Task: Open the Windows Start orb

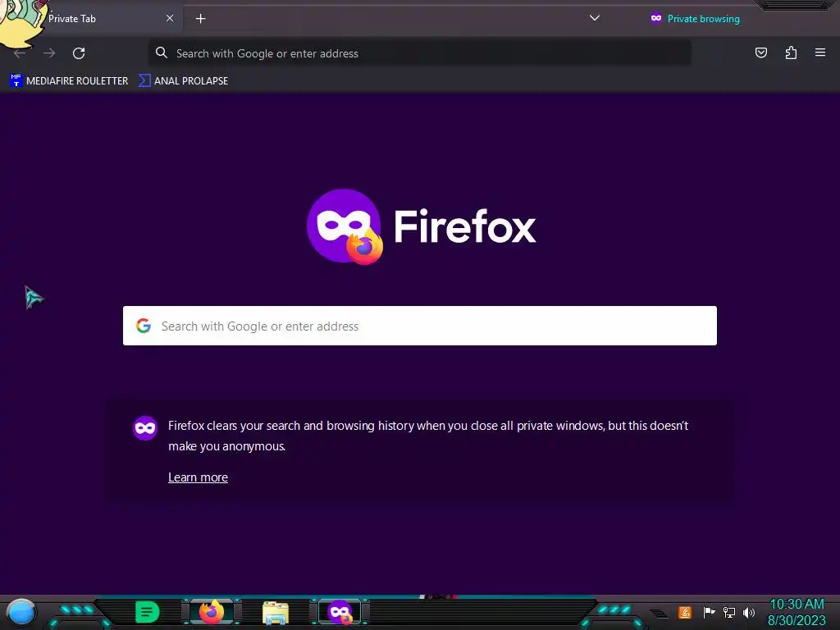Action: [21, 613]
